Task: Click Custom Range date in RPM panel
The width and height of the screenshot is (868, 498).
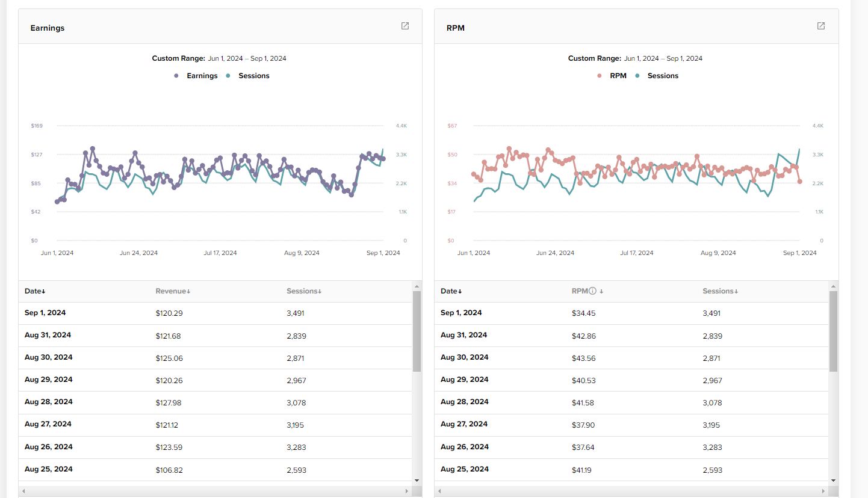Action: (663, 58)
